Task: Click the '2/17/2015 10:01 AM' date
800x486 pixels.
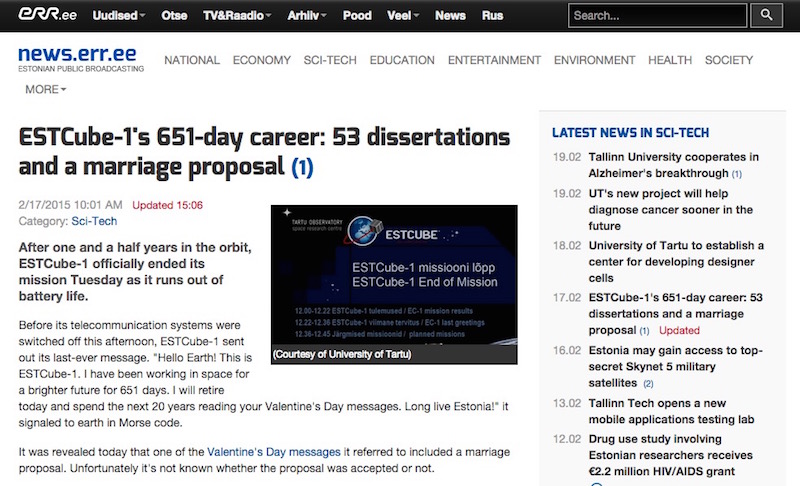Action: pos(70,205)
